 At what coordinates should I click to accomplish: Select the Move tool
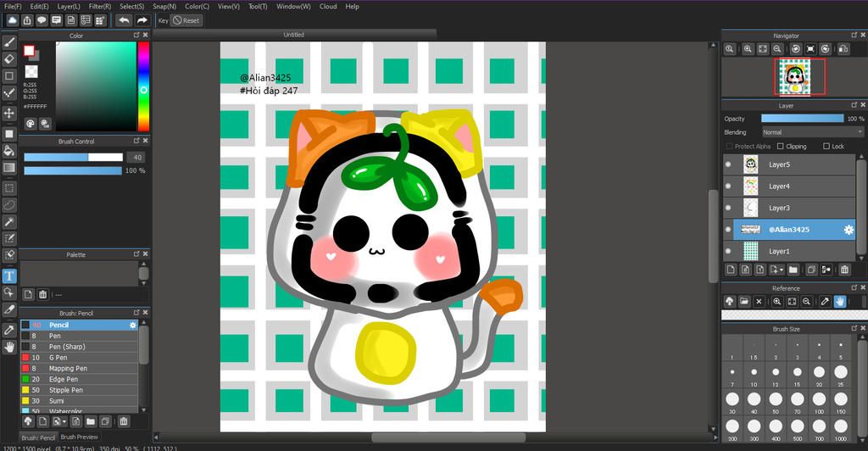coord(9,114)
